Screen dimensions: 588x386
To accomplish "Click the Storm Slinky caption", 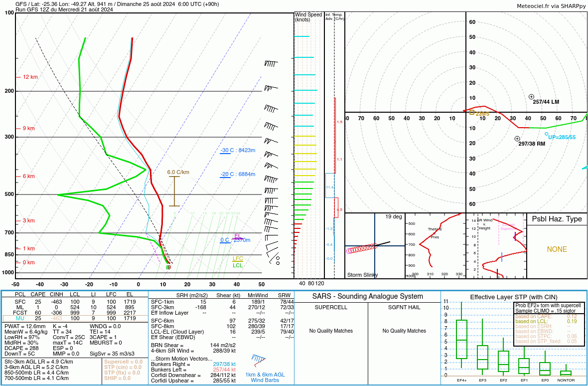I will (363, 275).
